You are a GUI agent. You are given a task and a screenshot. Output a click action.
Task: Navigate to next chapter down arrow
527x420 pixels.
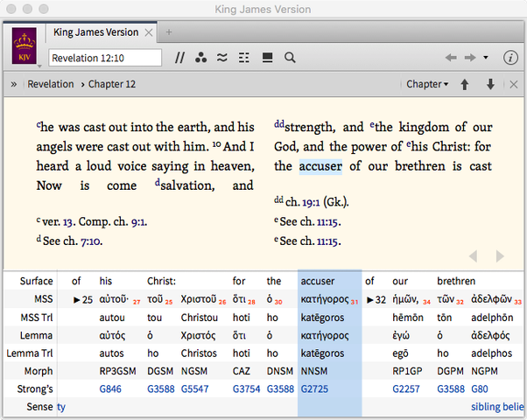[x=490, y=84]
